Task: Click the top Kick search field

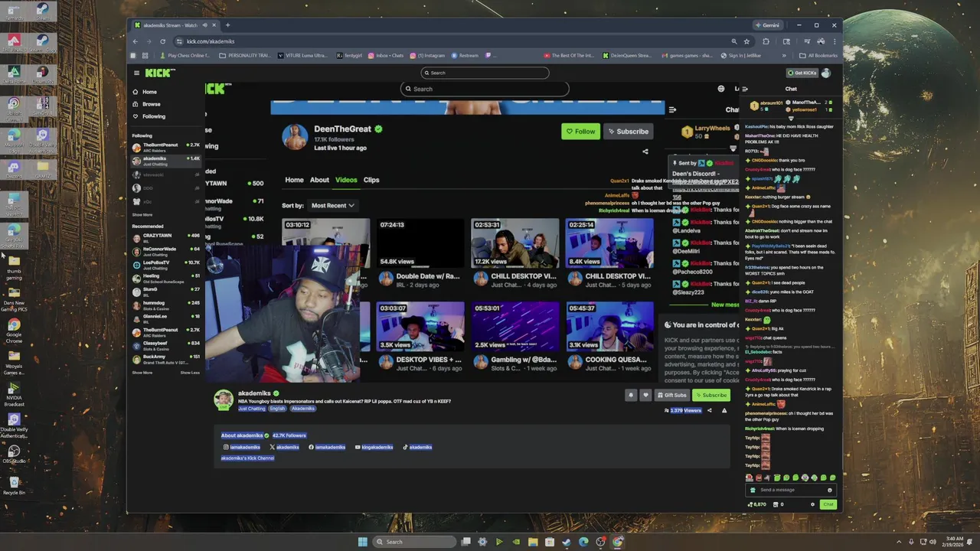Action: (x=485, y=73)
